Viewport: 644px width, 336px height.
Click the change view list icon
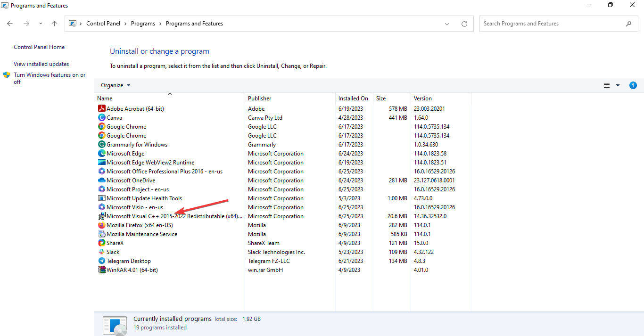point(607,85)
